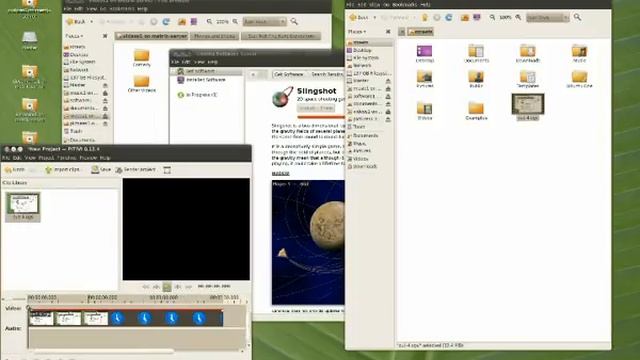
Task: Click the zoom slider left of PiTiVi timeline ruler
Action: click(x=14, y=298)
